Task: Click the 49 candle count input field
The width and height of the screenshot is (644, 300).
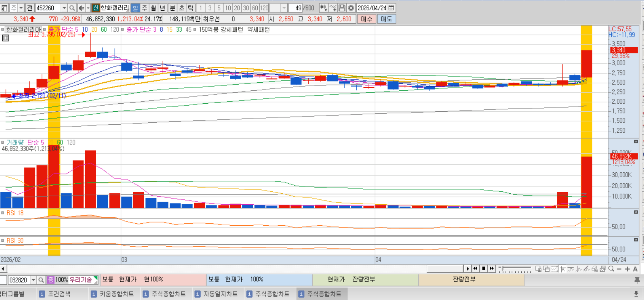Action: (295, 8)
